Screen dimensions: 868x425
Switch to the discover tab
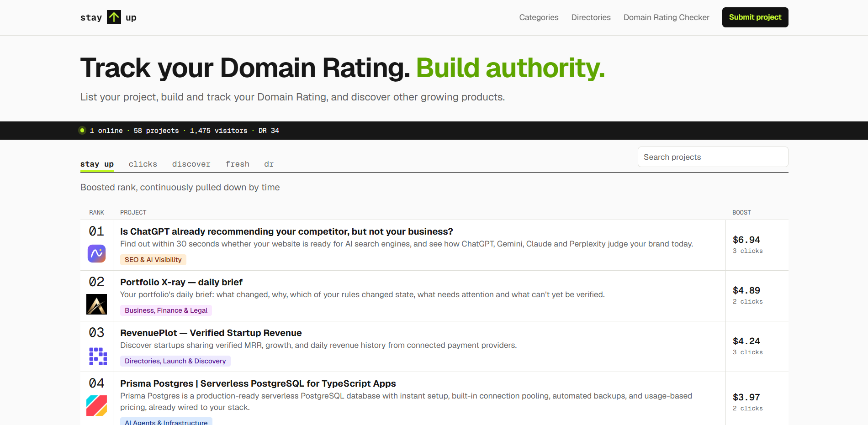[191, 164]
